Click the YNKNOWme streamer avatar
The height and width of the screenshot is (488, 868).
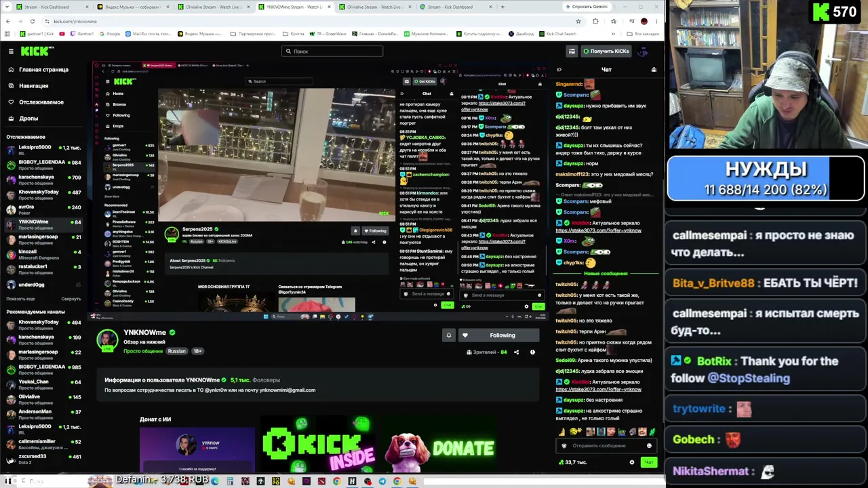[x=107, y=340]
